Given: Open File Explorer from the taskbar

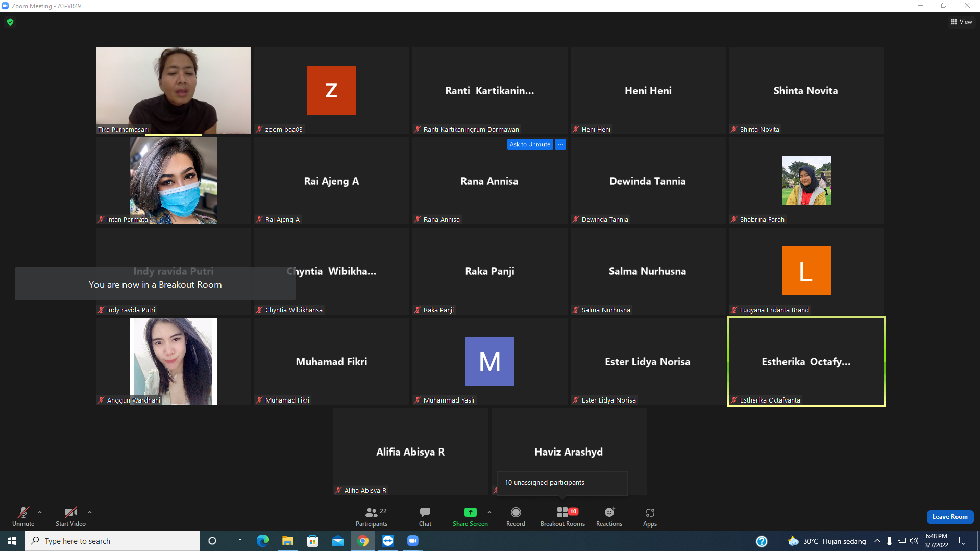Looking at the screenshot, I should (288, 541).
